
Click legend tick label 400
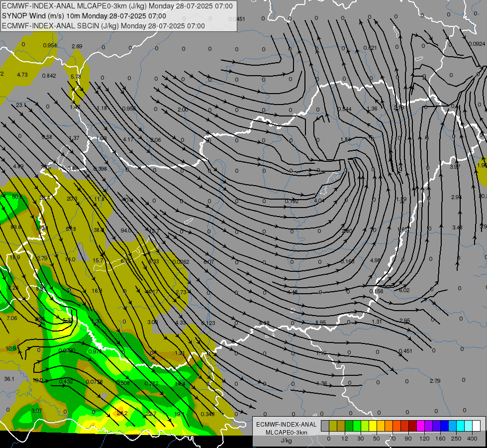tap(472, 439)
